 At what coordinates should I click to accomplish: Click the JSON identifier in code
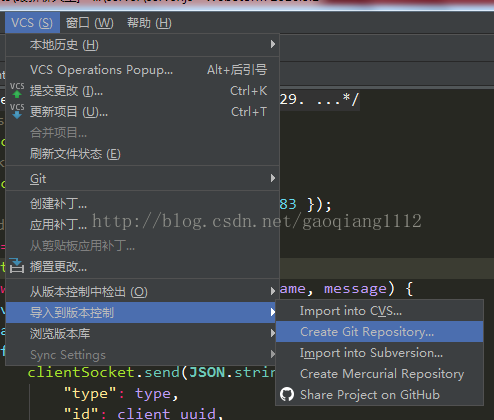pos(207,372)
